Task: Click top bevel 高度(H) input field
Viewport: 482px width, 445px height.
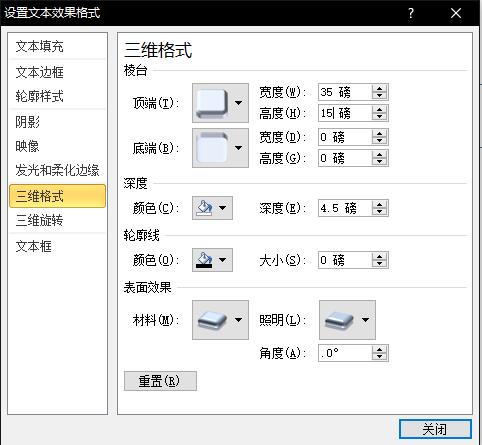Action: coord(345,113)
